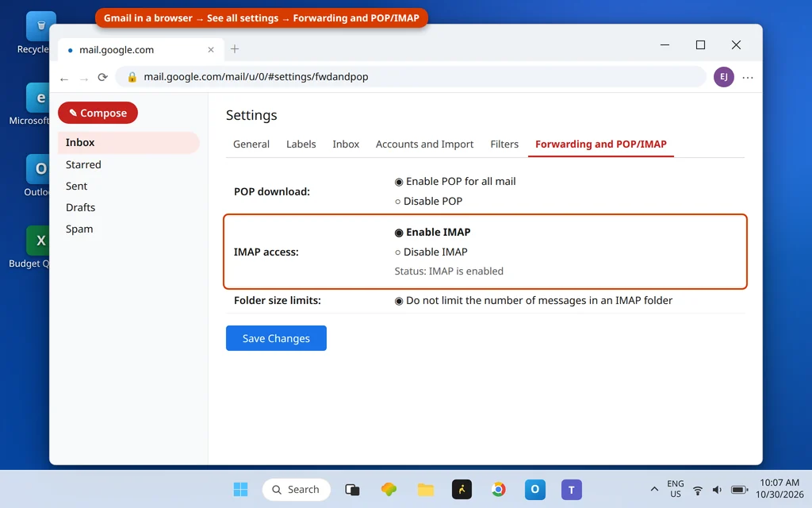Open Teams from the taskbar

pos(571,489)
